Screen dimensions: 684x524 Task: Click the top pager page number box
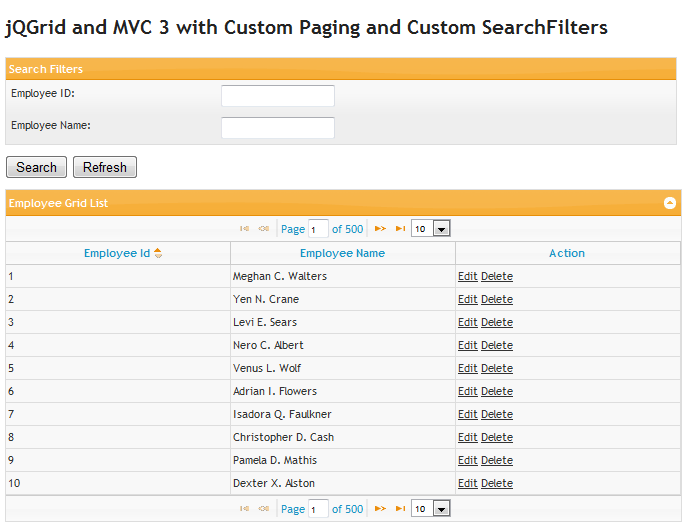tap(318, 229)
